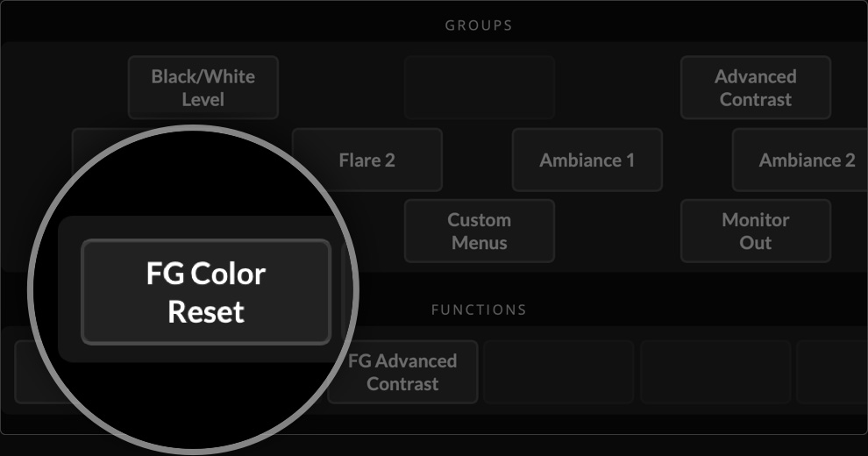Click the FUNCTIONS section heading
Screen dimensions: 868x456
point(479,310)
